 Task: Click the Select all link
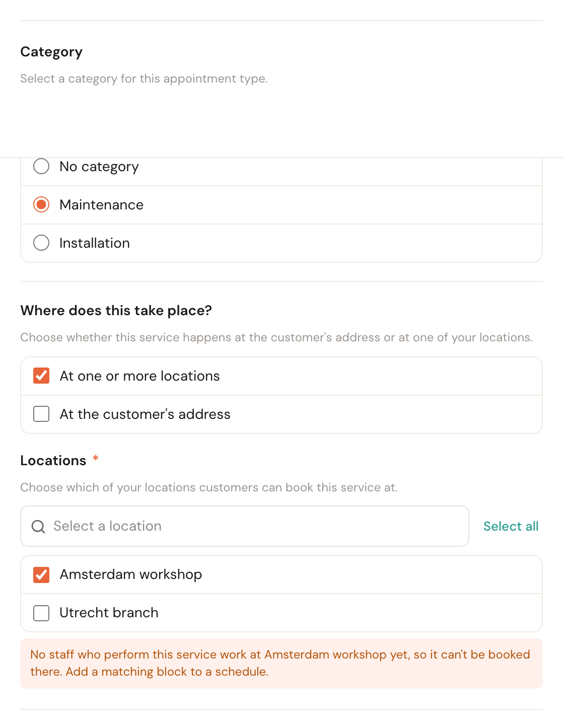(511, 526)
